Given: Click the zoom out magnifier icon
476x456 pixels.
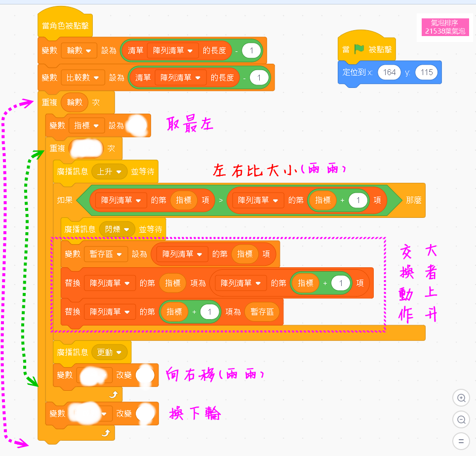Looking at the screenshot, I should pos(461,419).
